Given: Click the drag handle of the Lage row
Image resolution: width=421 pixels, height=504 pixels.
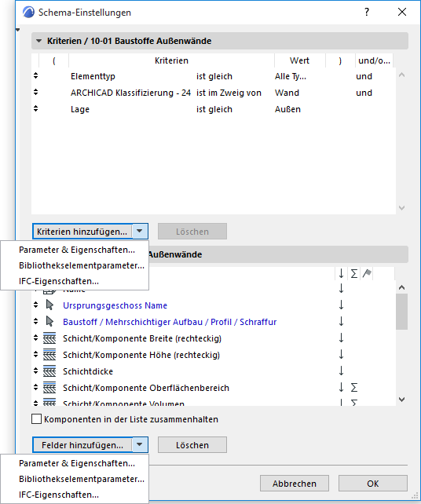Looking at the screenshot, I should (x=35, y=108).
